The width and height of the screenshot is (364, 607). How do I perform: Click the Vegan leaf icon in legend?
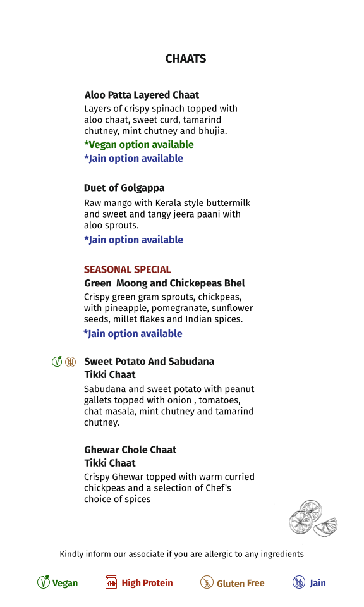coord(44,582)
